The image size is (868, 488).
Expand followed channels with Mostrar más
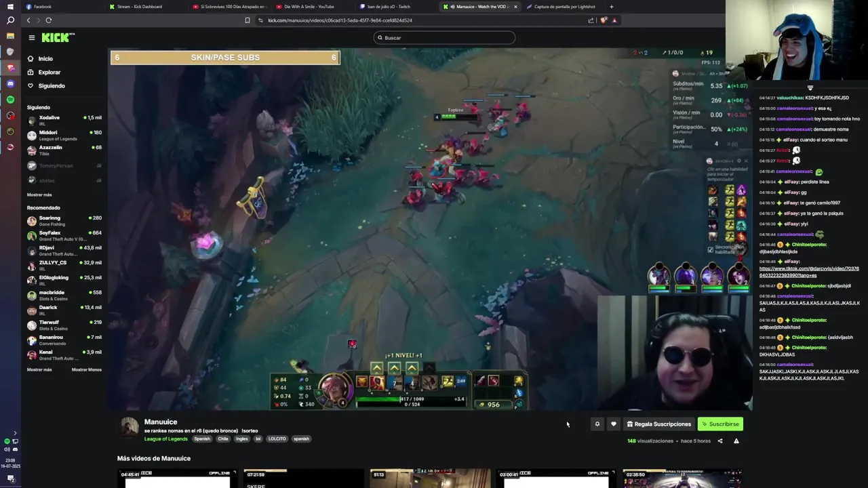(39, 195)
